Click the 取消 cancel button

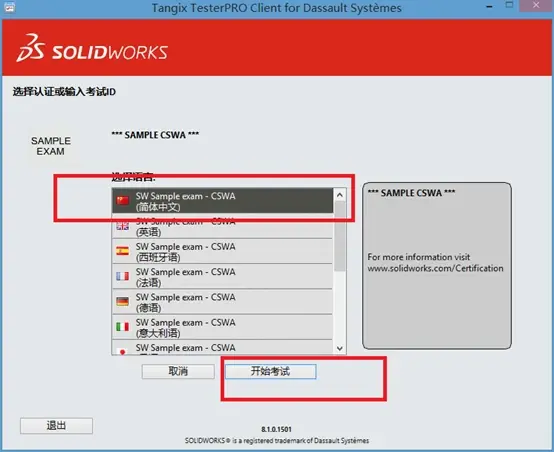178,371
